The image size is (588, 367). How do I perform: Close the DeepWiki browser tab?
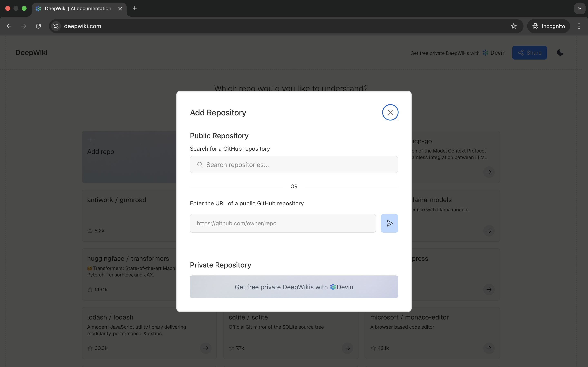click(x=120, y=9)
